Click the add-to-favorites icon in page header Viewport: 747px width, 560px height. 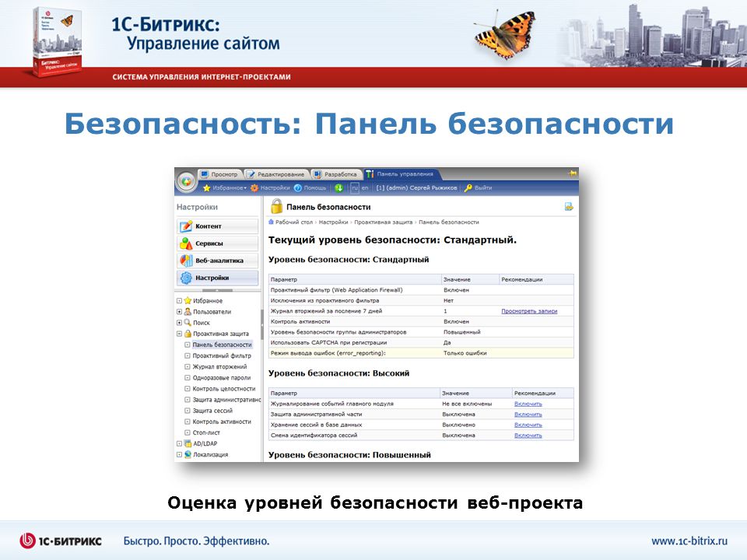tap(569, 207)
